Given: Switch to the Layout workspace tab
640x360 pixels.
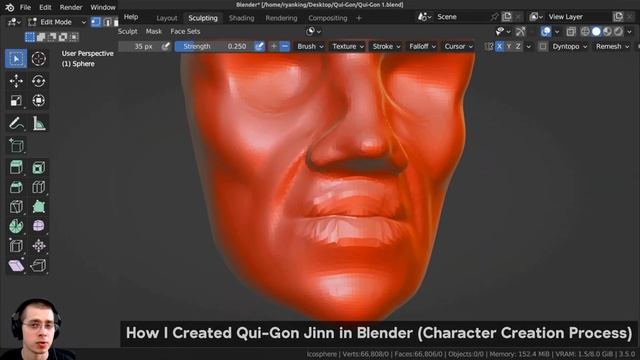Looking at the screenshot, I should 167,18.
